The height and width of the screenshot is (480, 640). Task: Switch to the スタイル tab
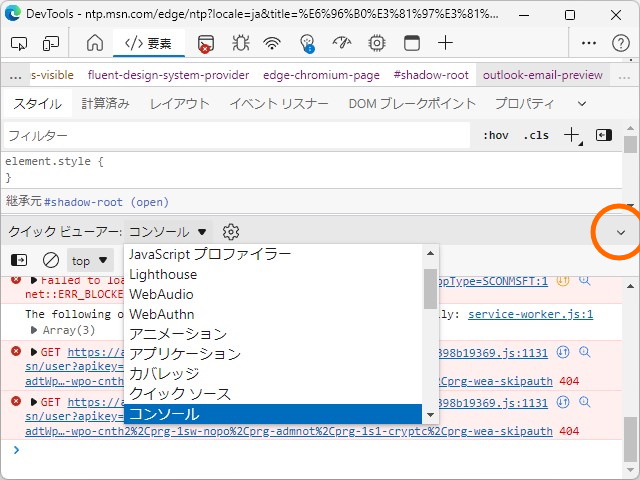[x=38, y=104]
